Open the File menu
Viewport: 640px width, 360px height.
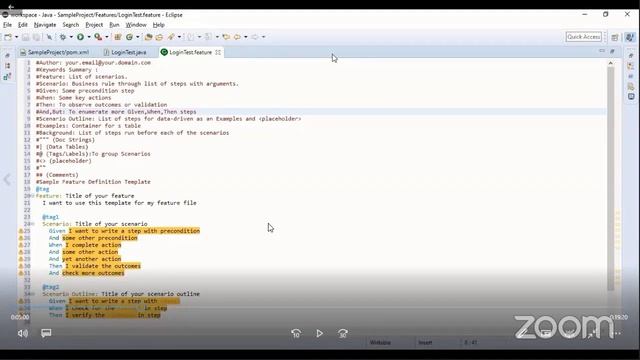7,25
